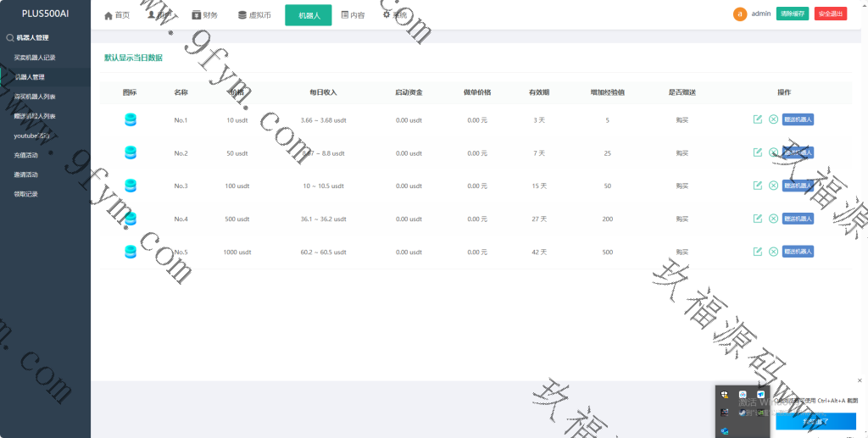Close the QQ screenshot tip popup
Image resolution: width=868 pixels, height=438 pixels.
tap(860, 380)
